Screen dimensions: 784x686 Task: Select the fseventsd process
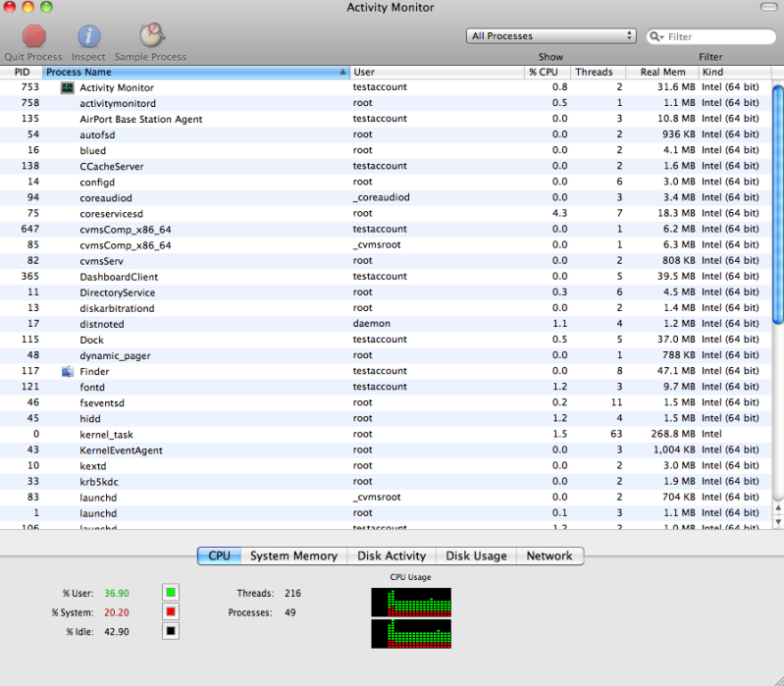(386, 402)
